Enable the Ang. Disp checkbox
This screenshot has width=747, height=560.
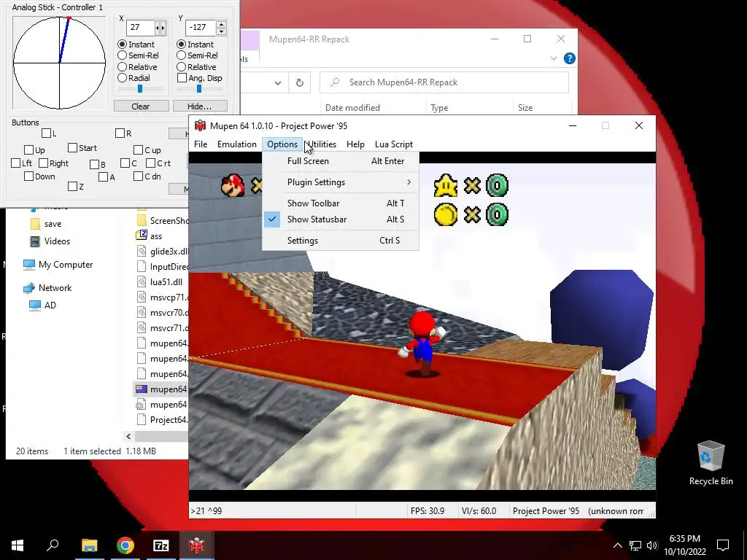coord(182,77)
